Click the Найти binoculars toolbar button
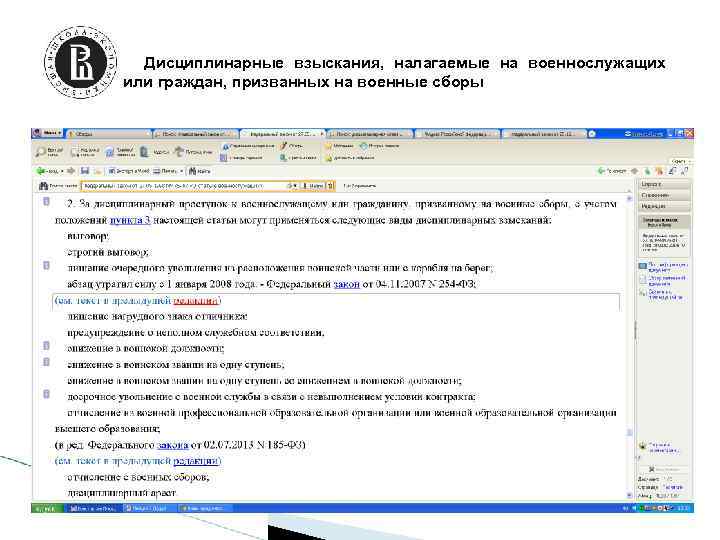This screenshot has width=720, height=540. (x=200, y=171)
